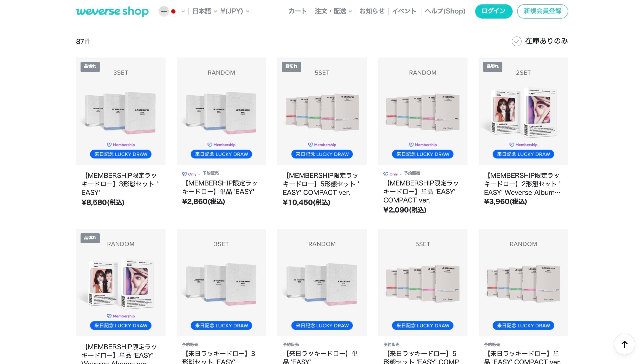The height and width of the screenshot is (364, 644).
Task: Click the 87件 result count
Action: [x=83, y=41]
